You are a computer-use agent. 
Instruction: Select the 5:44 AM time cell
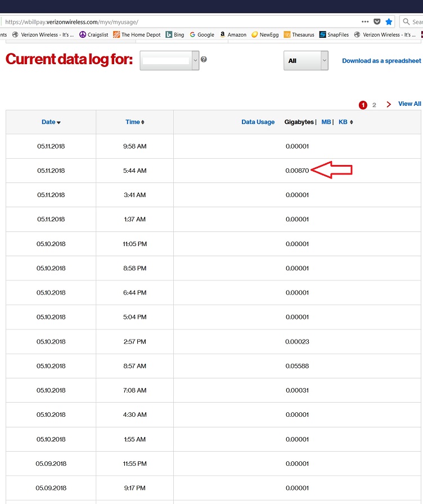(x=135, y=171)
